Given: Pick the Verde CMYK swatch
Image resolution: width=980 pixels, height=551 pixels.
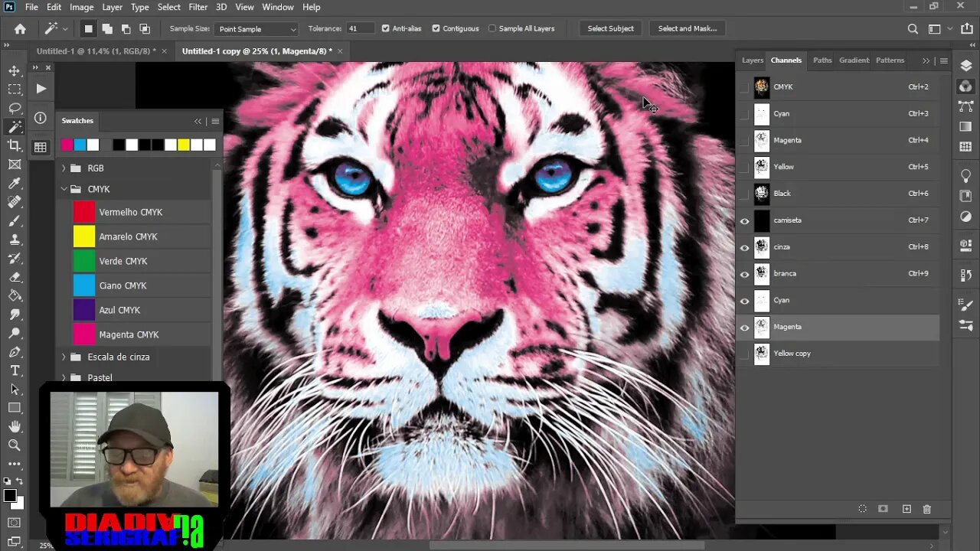Looking at the screenshot, I should point(84,261).
